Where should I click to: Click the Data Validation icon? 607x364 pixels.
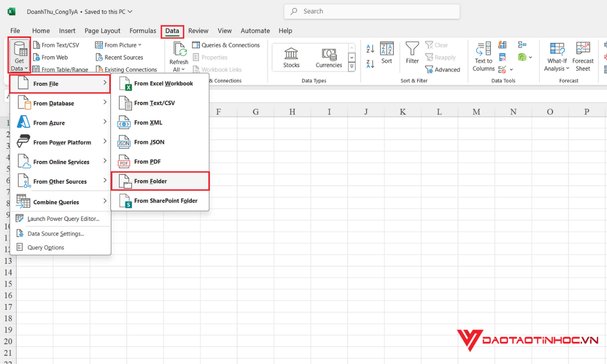[502, 69]
